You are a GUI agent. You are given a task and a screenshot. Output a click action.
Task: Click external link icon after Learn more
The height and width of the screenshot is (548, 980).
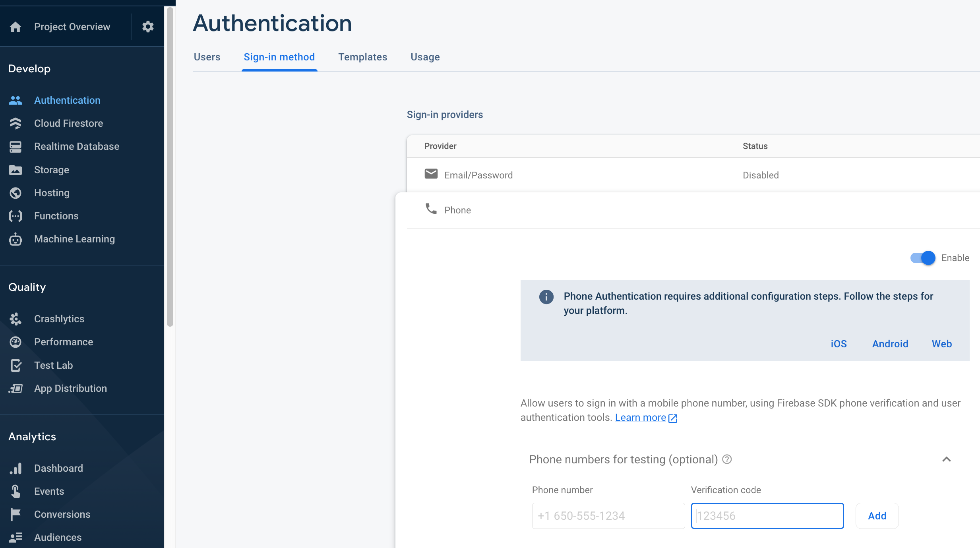(673, 418)
